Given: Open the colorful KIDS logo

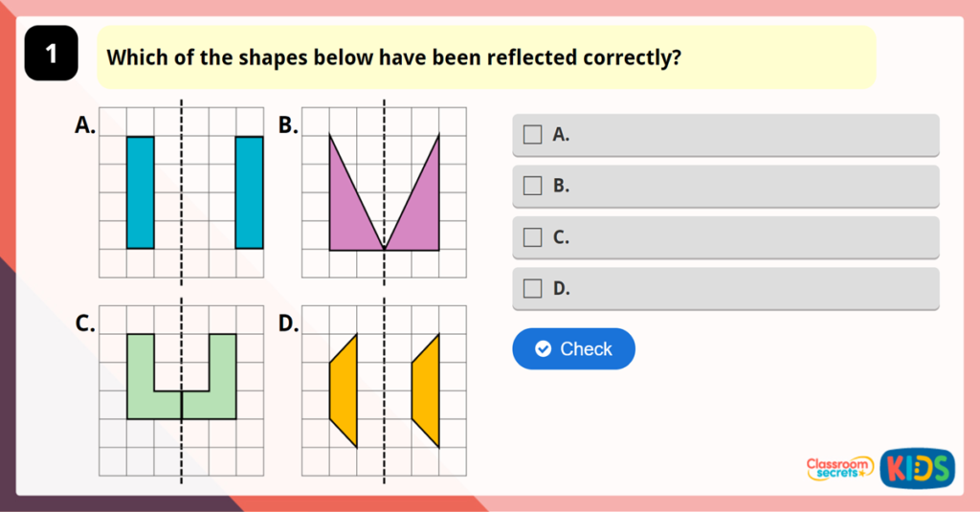Looking at the screenshot, I should coord(917,467).
